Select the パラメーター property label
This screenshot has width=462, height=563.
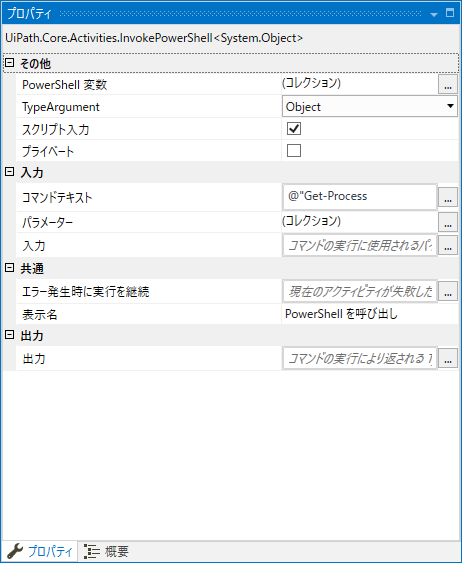[x=47, y=223]
